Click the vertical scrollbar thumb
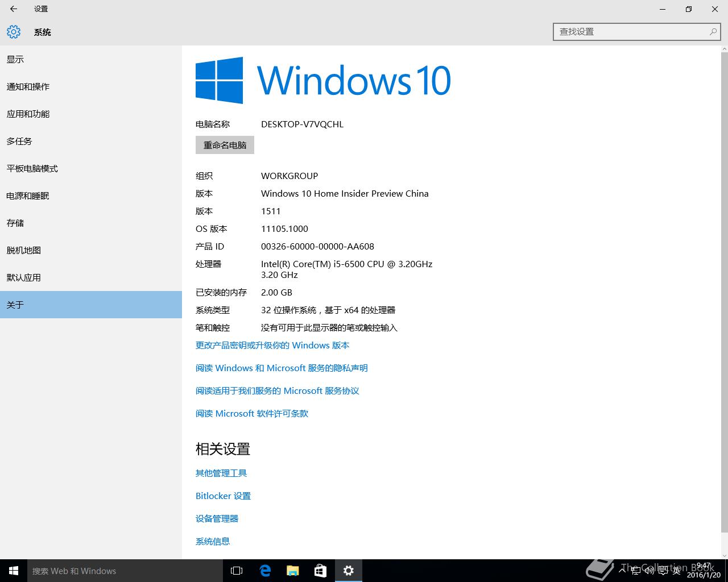The image size is (728, 582). [724, 293]
